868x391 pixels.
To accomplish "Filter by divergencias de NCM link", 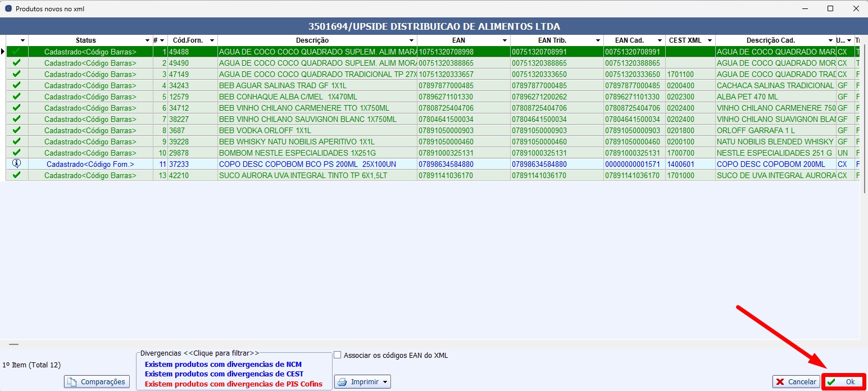I will (223, 364).
